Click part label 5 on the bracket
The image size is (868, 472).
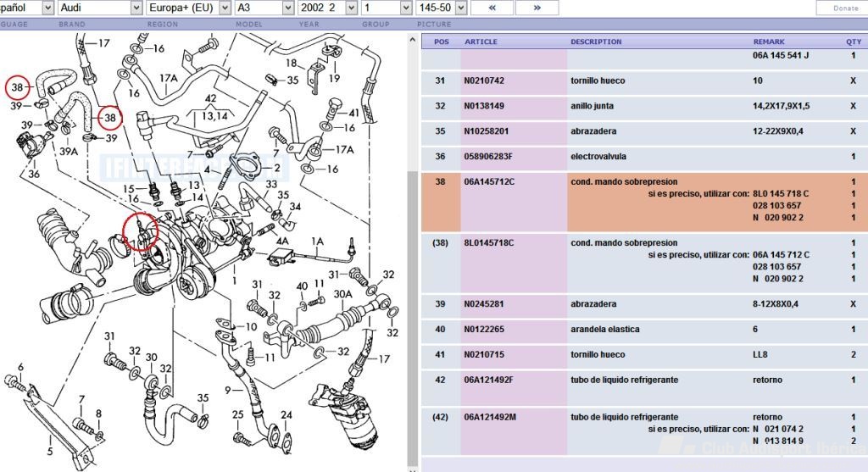[x=49, y=452]
